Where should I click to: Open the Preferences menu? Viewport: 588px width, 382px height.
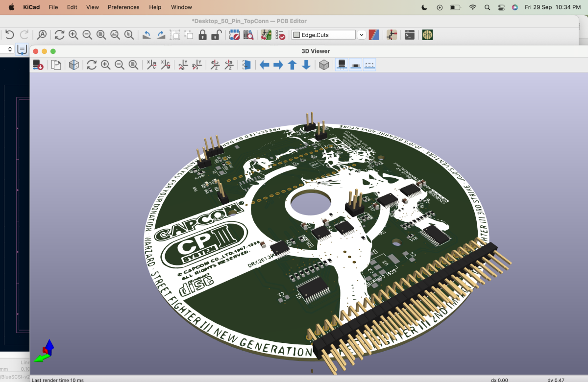point(123,7)
